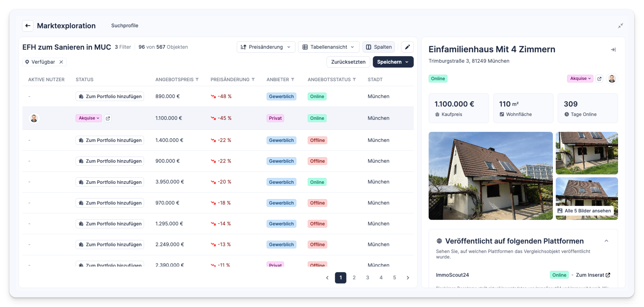Click the user avatar in the table row
The height and width of the screenshot is (307, 644).
(x=34, y=118)
